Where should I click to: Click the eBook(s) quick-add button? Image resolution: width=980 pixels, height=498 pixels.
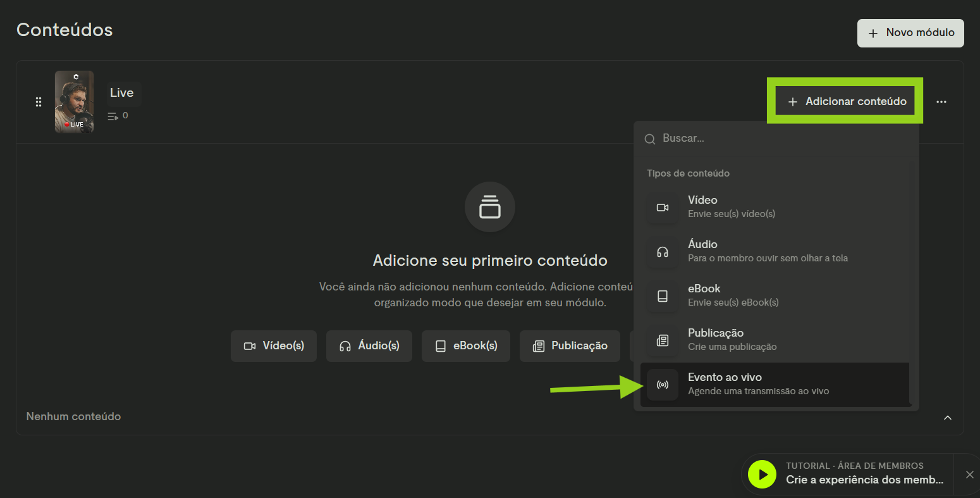coord(466,346)
